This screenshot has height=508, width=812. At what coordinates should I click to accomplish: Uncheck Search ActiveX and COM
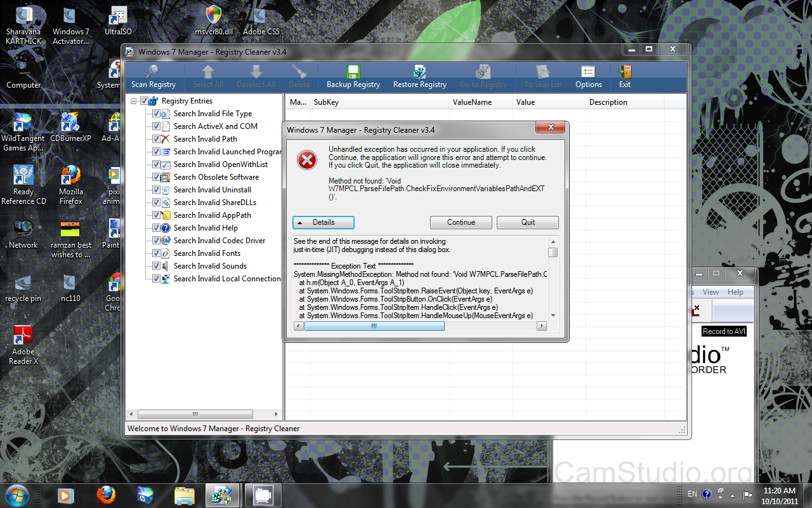[x=157, y=126]
